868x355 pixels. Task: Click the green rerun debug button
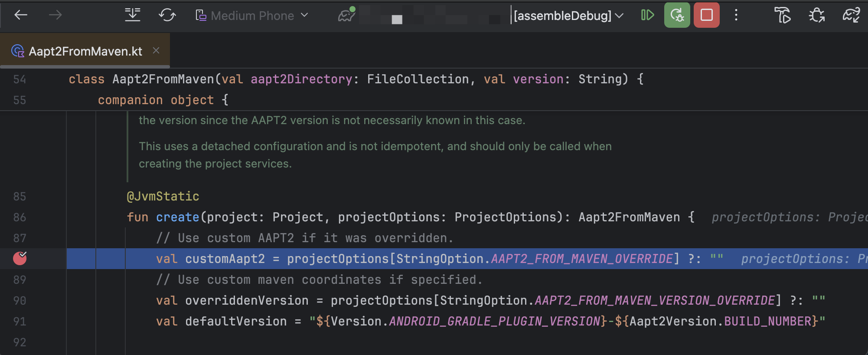tap(677, 15)
